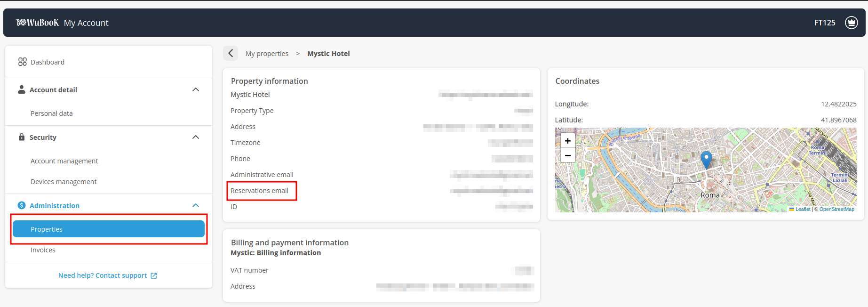Screen dimensions: 868x307
Task: Zoom out on the map
Action: [567, 155]
